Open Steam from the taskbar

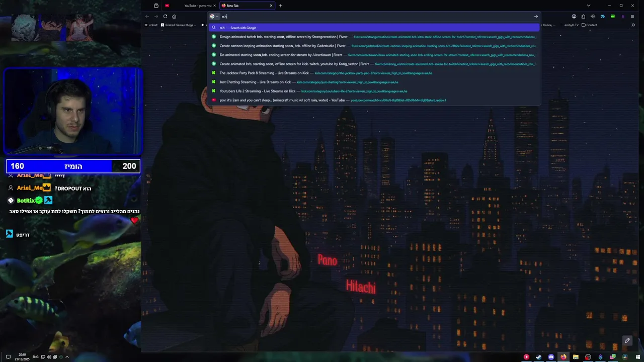pyautogui.click(x=538, y=357)
